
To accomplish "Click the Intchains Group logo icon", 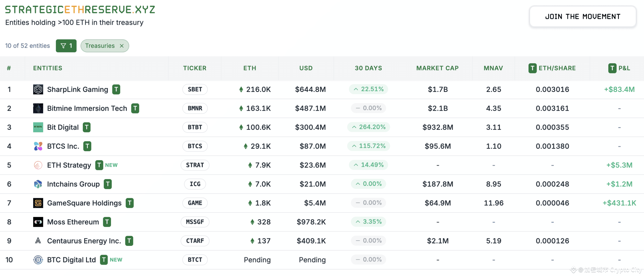I will click(38, 184).
